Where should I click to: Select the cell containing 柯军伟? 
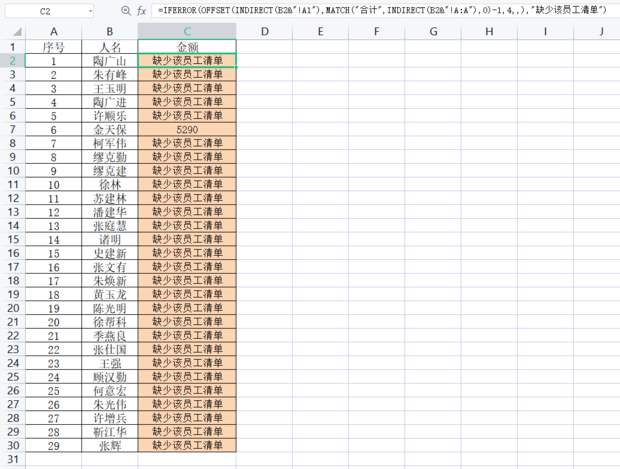tap(110, 143)
